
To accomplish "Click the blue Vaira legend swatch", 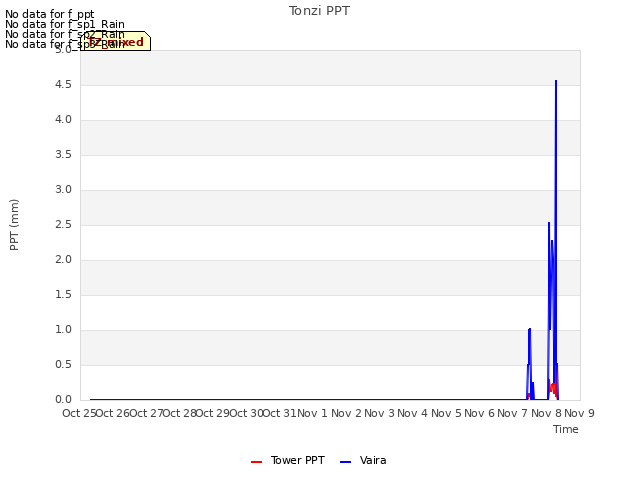I will pos(345,462).
